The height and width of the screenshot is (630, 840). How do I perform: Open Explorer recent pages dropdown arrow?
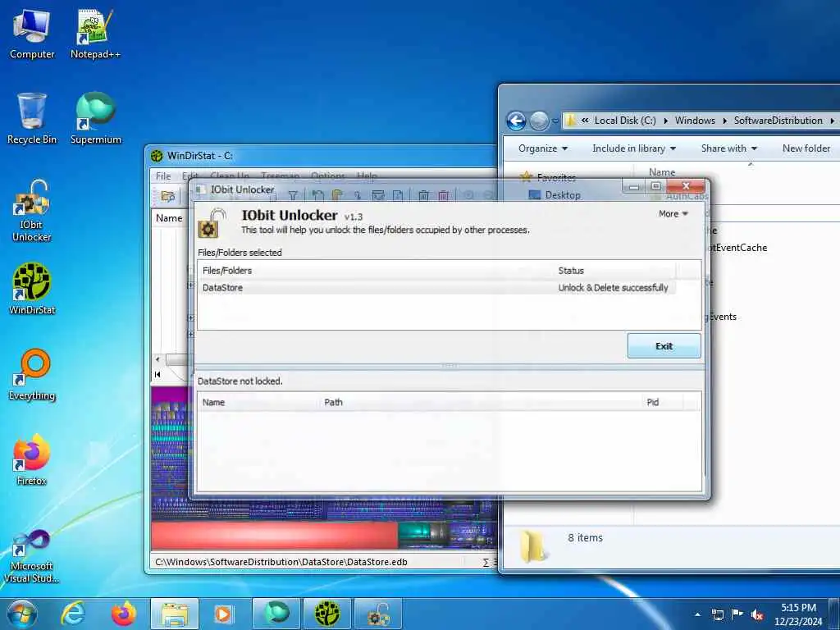(x=555, y=121)
